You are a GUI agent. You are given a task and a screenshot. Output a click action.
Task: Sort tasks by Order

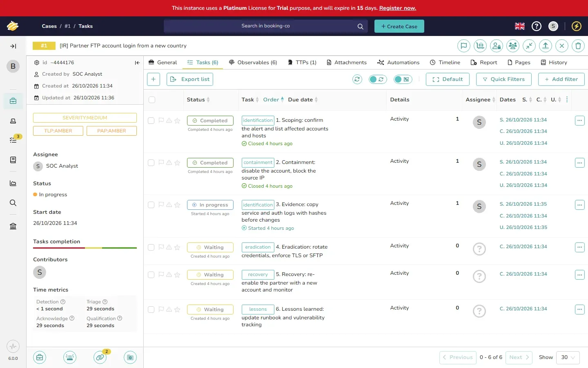point(273,100)
